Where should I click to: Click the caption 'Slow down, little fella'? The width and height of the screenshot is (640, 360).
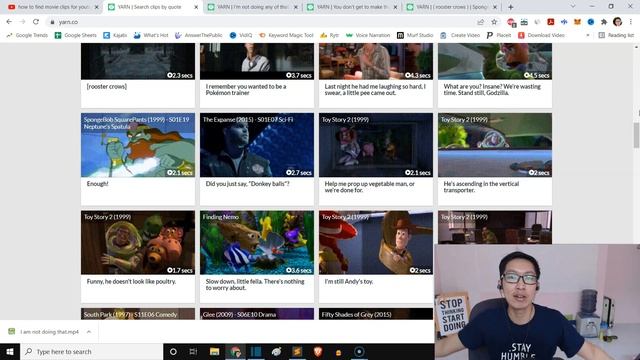click(x=255, y=284)
